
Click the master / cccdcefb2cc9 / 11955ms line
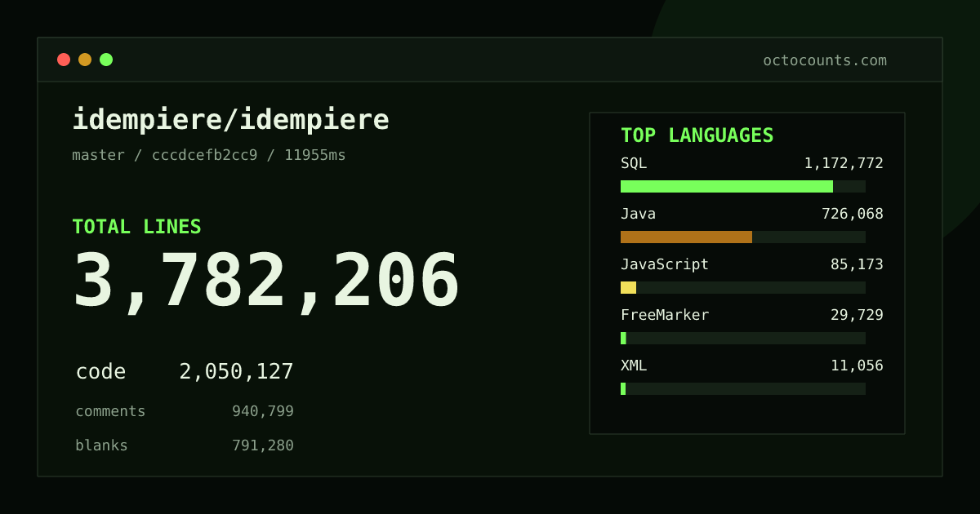(209, 155)
